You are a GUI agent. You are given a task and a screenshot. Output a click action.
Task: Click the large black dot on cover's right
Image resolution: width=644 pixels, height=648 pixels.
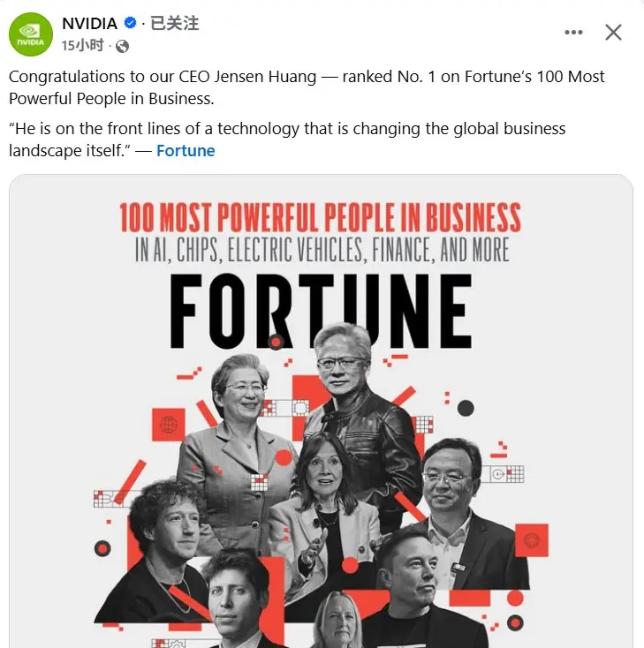466,408
